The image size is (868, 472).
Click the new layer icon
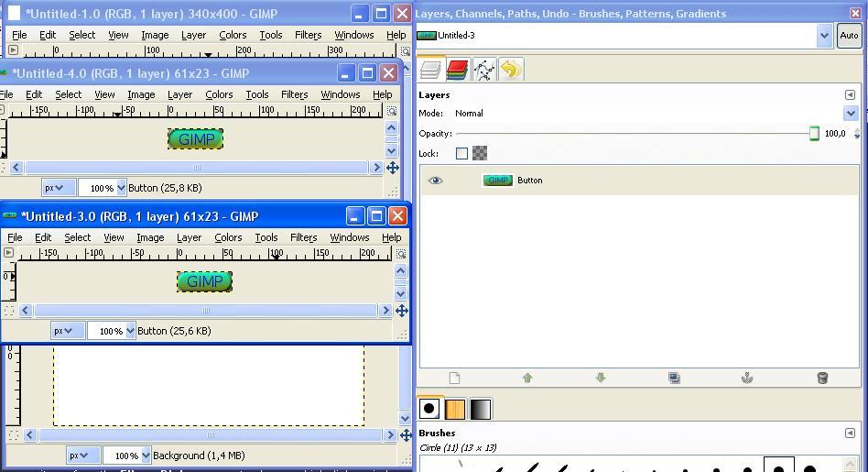454,378
